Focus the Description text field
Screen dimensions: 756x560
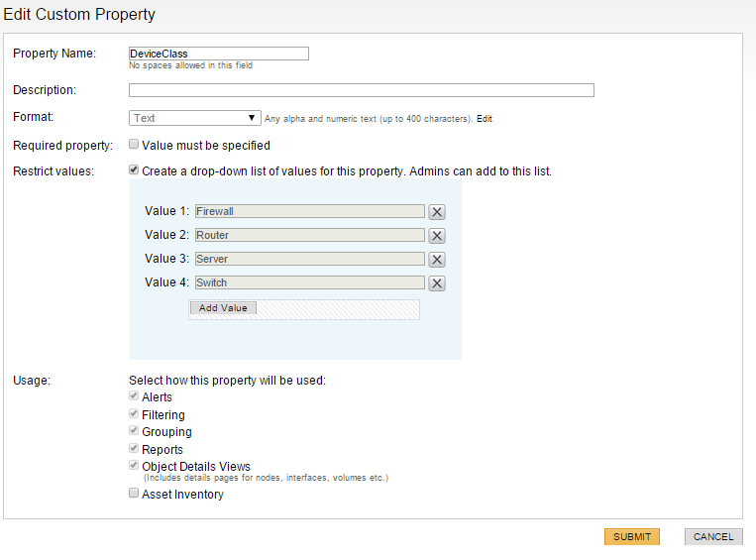(x=362, y=90)
